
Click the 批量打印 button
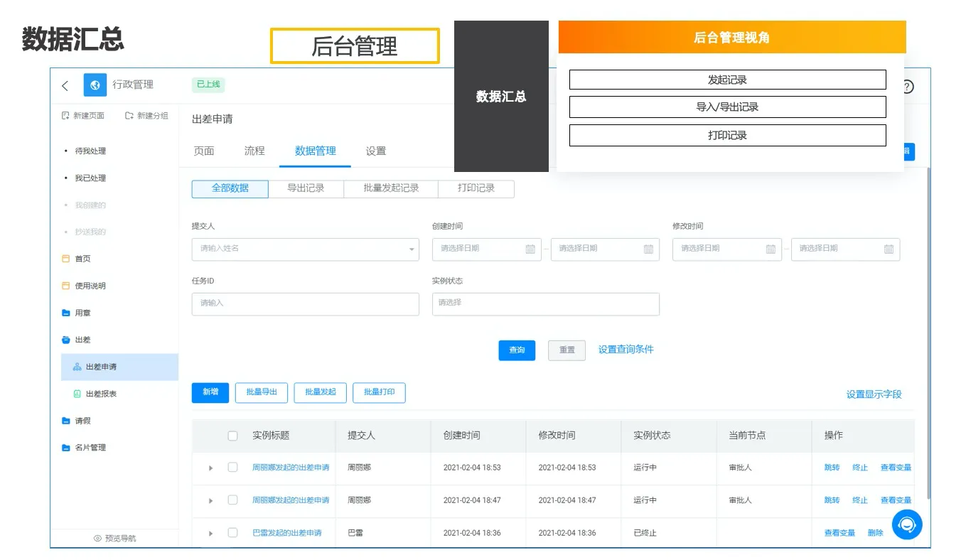[x=379, y=392]
